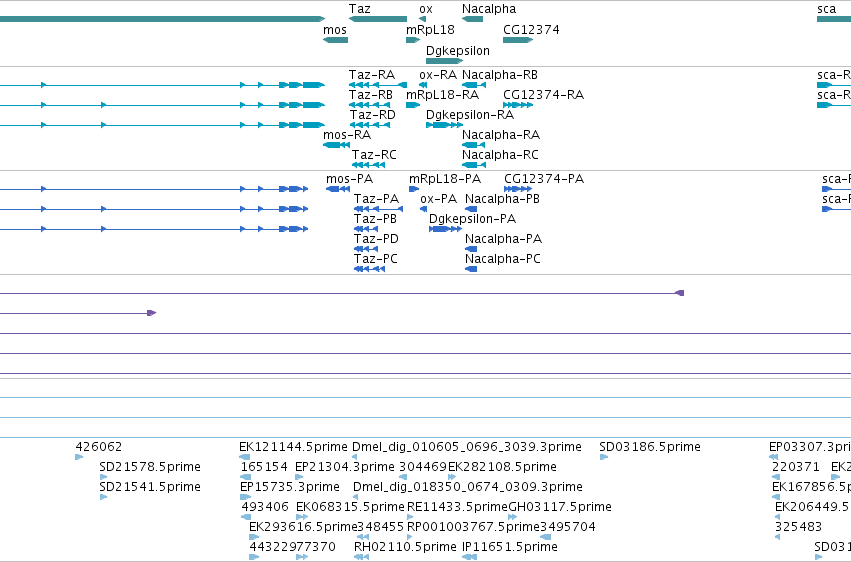Open EST SD21578.5prime
The height and width of the screenshot is (562, 851).
tap(150, 467)
